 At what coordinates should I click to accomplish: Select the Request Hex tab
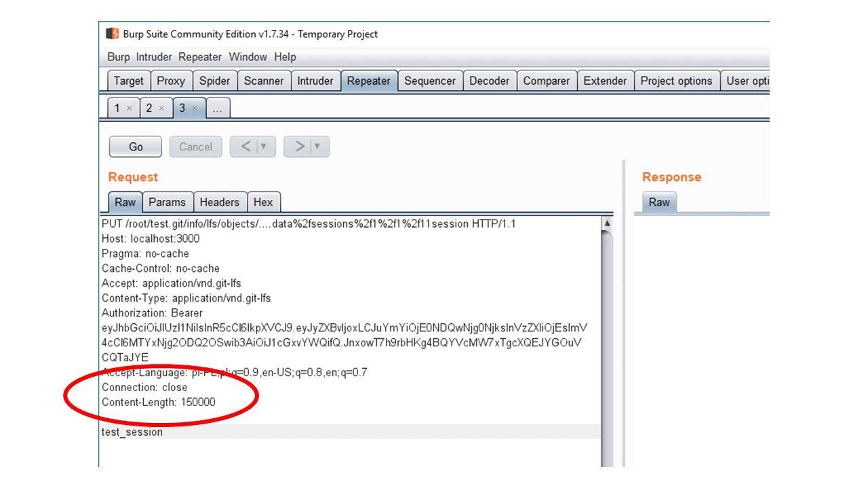[x=263, y=202]
